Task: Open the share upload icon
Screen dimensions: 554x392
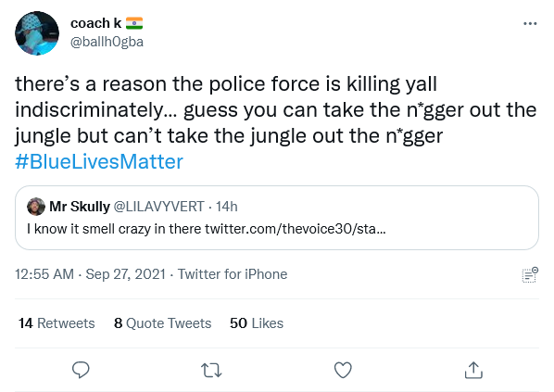Action: [473, 370]
